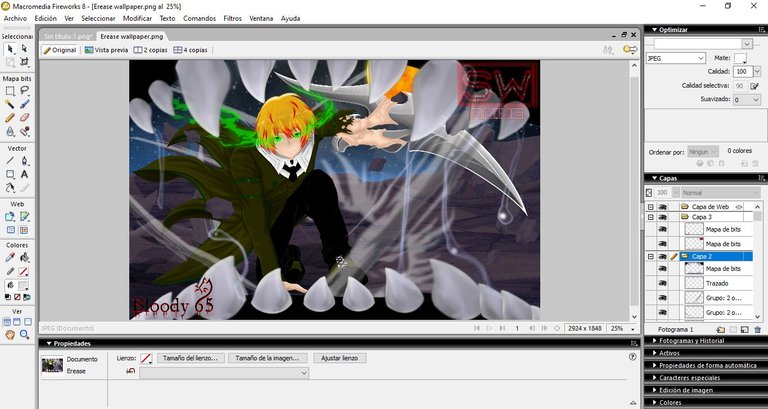Screen dimensions: 768x409
Task: Open the Comandos menu
Action: 199,18
